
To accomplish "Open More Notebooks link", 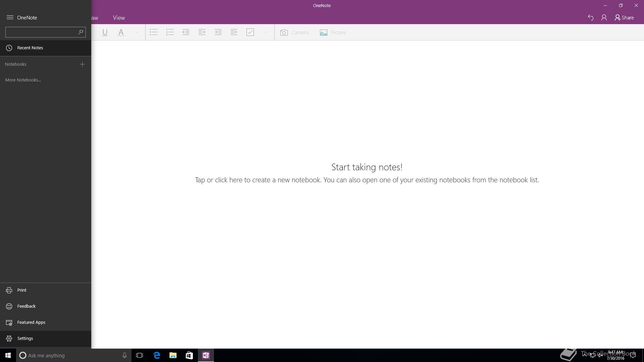I will point(23,80).
